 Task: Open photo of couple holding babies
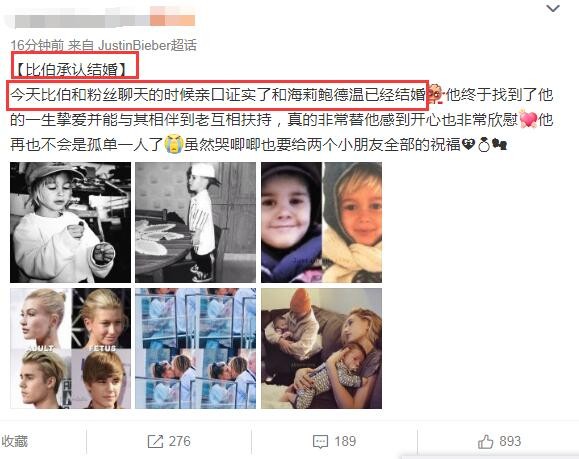pos(321,348)
